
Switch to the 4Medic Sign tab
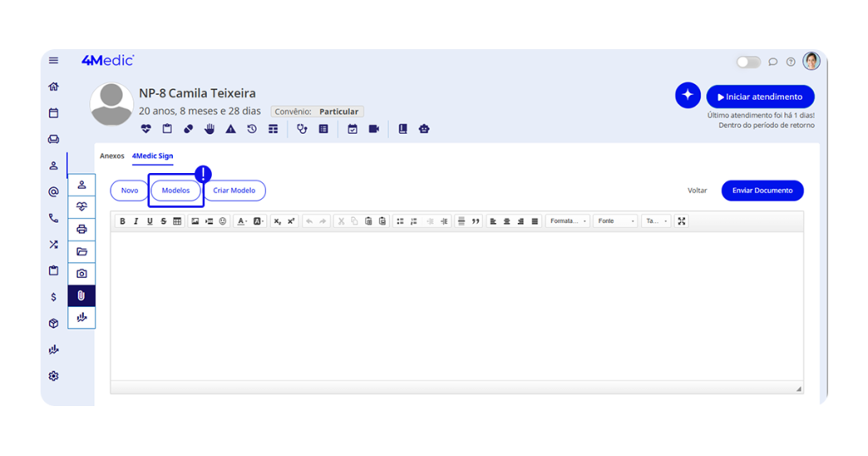153,156
